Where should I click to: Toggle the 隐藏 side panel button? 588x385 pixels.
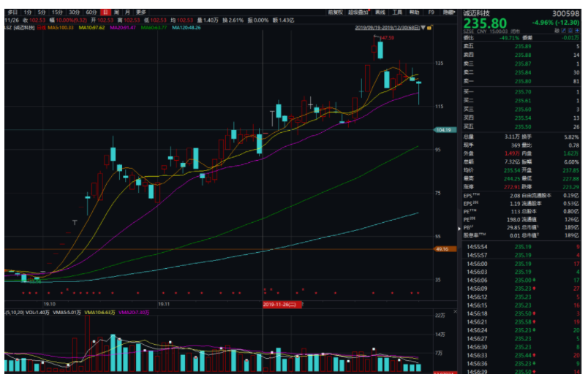click(448, 13)
